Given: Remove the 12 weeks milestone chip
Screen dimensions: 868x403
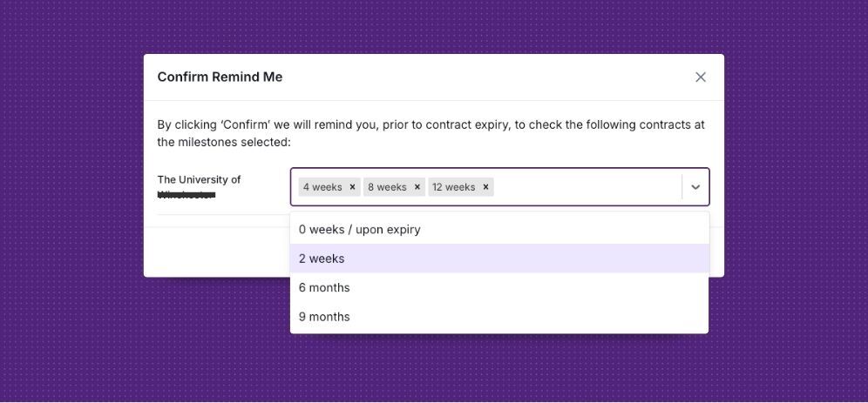Looking at the screenshot, I should coord(485,187).
